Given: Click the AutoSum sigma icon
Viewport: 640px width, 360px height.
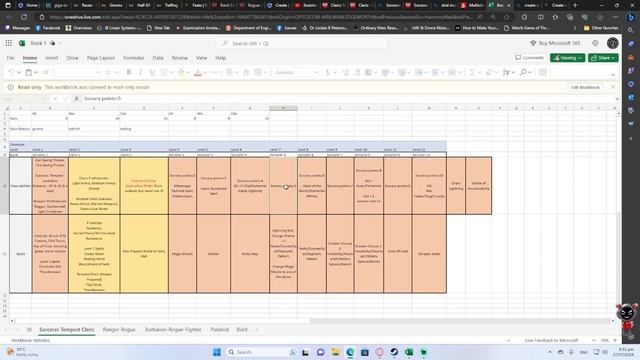Looking at the screenshot, I should click(x=472, y=72).
